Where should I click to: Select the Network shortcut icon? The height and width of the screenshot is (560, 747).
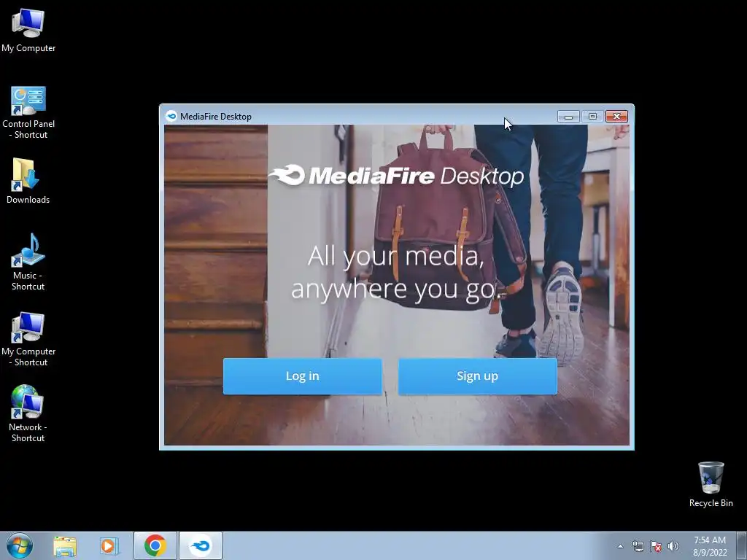28,413
